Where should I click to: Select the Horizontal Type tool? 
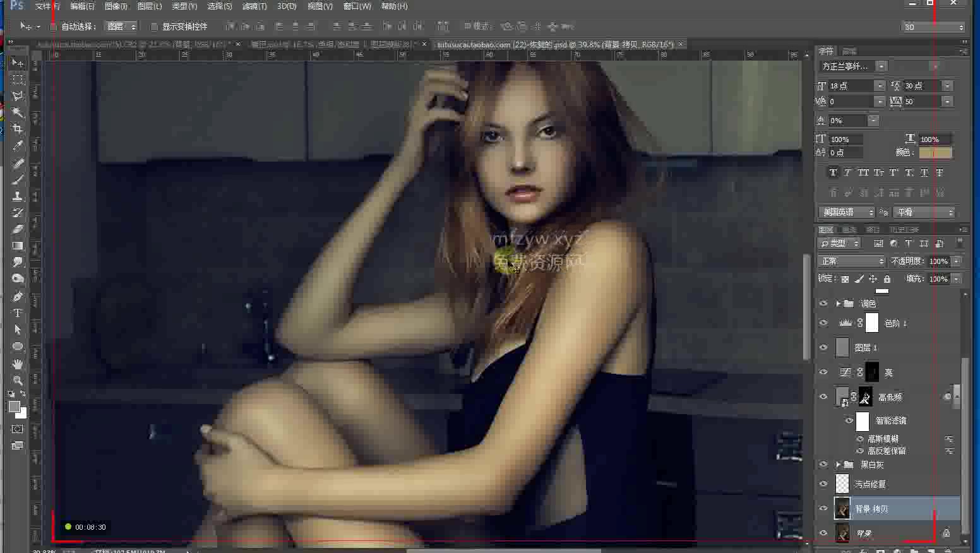pyautogui.click(x=18, y=313)
